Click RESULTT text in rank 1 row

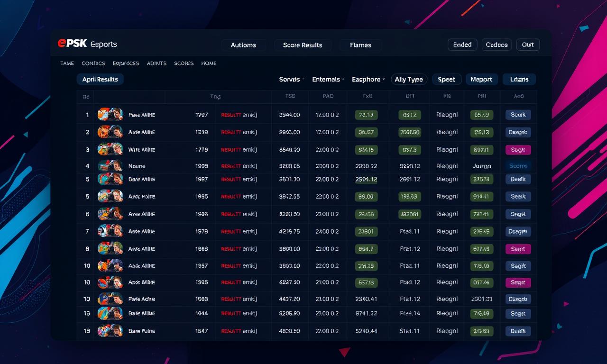[231, 115]
